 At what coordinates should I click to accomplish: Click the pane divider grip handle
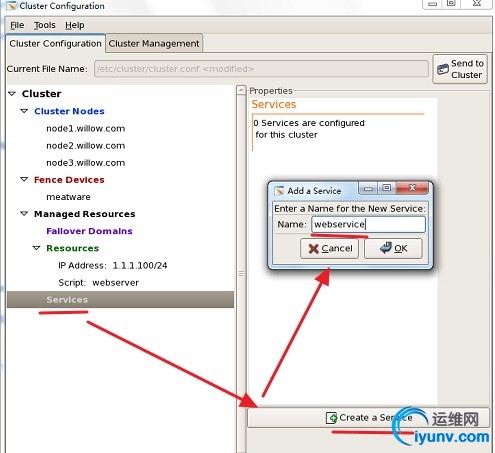[x=241, y=273]
